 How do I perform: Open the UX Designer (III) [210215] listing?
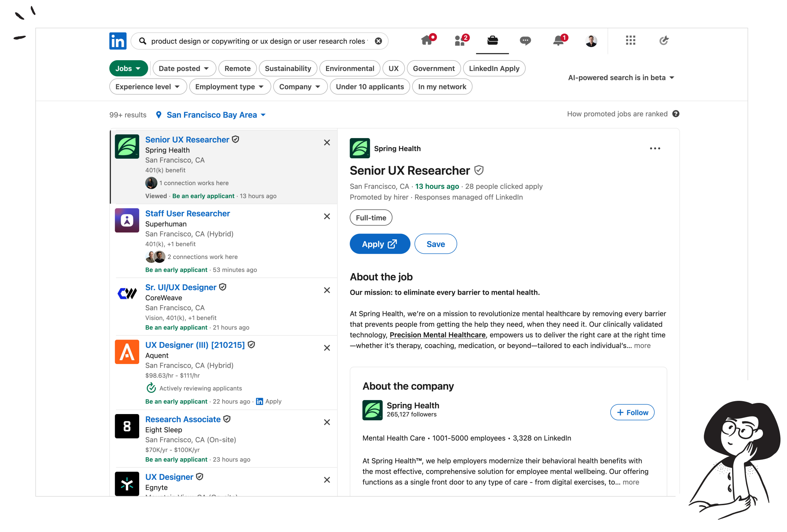195,345
